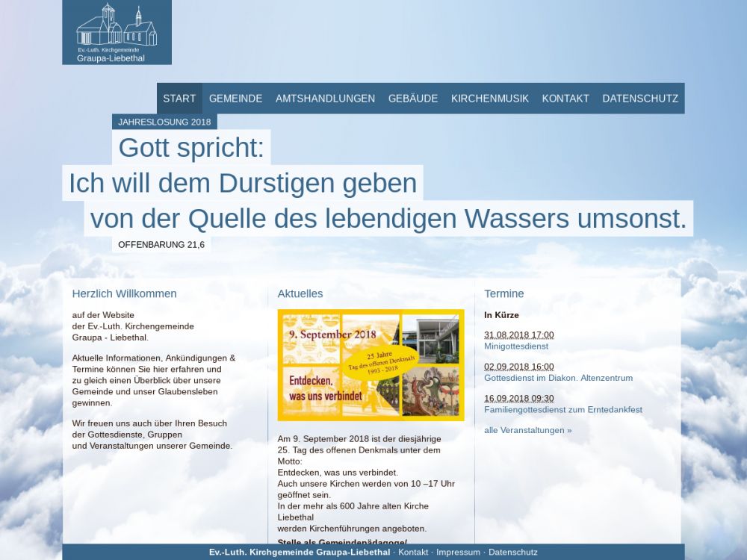The image size is (747, 560).
Task: Open DATENSCHUTZ in the top navigation
Action: point(640,99)
